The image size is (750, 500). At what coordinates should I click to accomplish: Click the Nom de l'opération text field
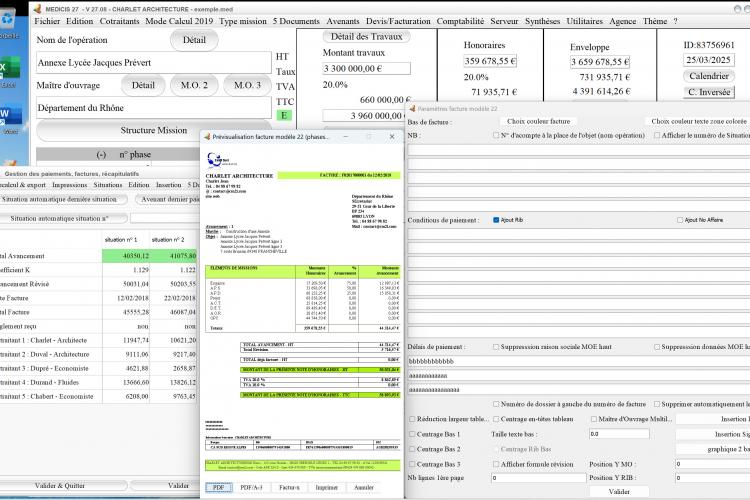154,63
